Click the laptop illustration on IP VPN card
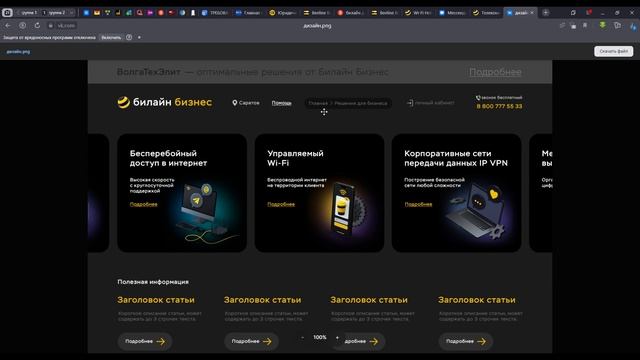Viewport: 640px width, 360px height. click(x=476, y=212)
